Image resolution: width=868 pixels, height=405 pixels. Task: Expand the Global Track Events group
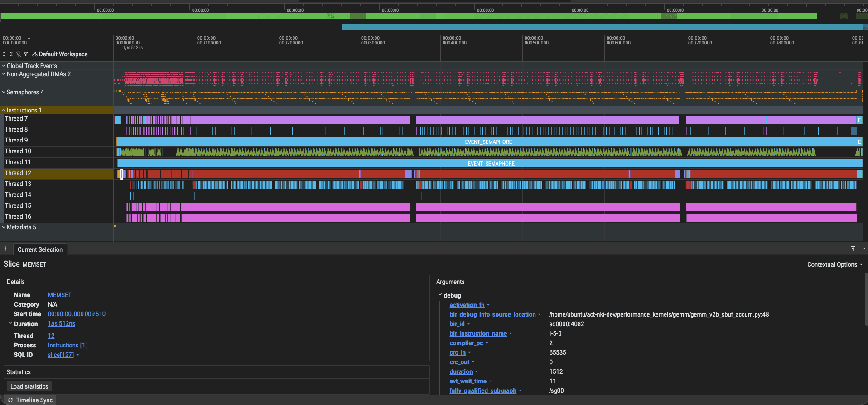point(4,66)
